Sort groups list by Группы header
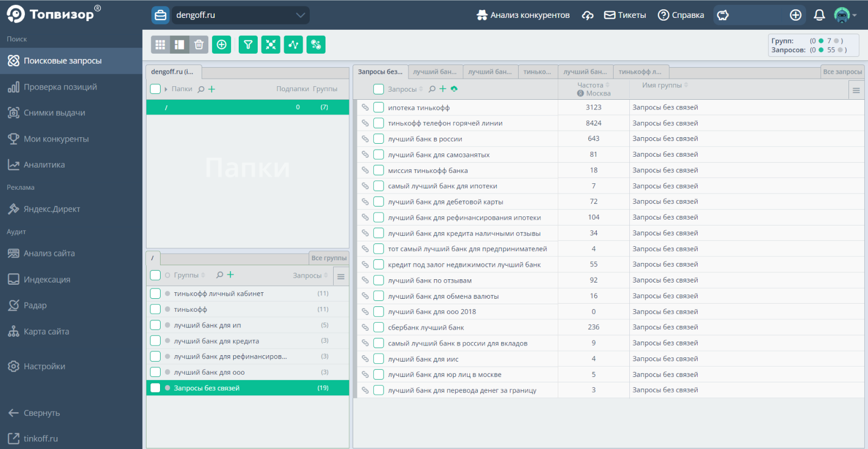This screenshot has width=868, height=449. click(x=189, y=275)
